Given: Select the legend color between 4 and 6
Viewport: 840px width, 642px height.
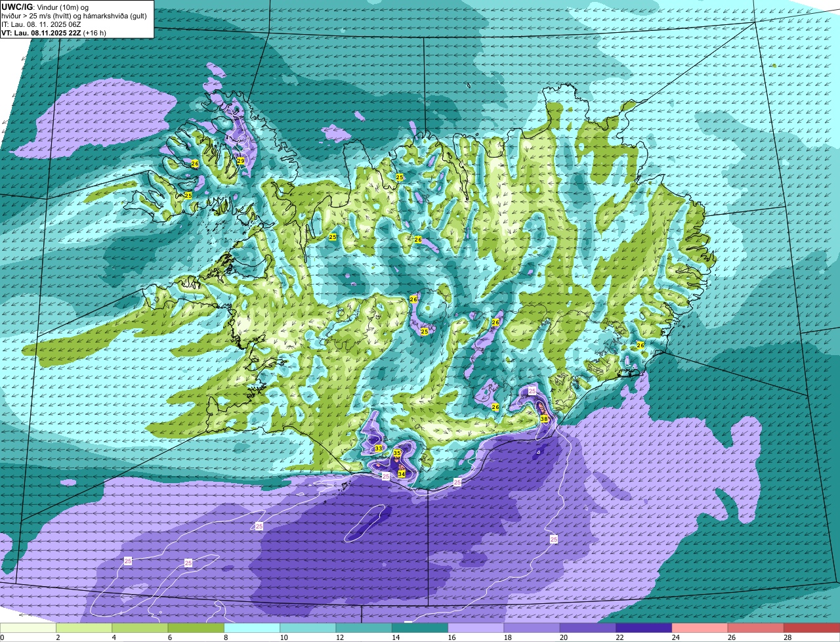Looking at the screenshot, I should pos(141,628).
